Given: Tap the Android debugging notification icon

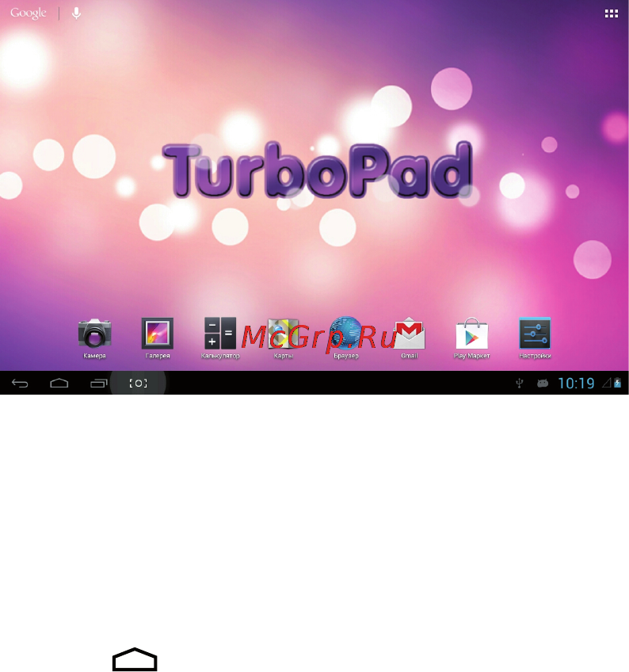Looking at the screenshot, I should pos(543,383).
